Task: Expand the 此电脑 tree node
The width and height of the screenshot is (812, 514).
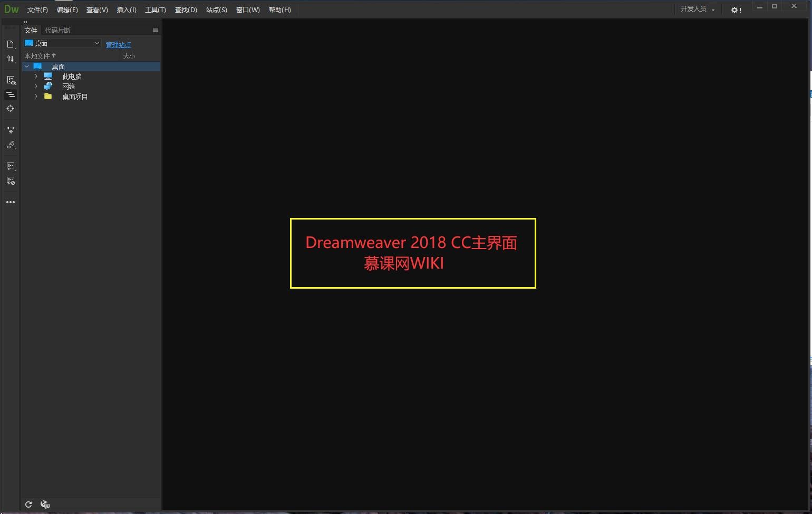Action: click(36, 76)
